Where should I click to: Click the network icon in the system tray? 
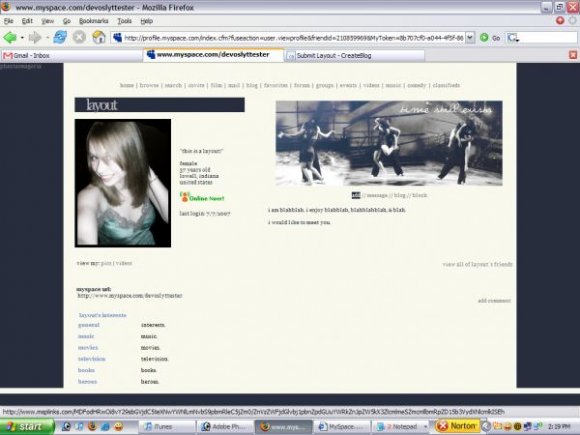coord(528,426)
